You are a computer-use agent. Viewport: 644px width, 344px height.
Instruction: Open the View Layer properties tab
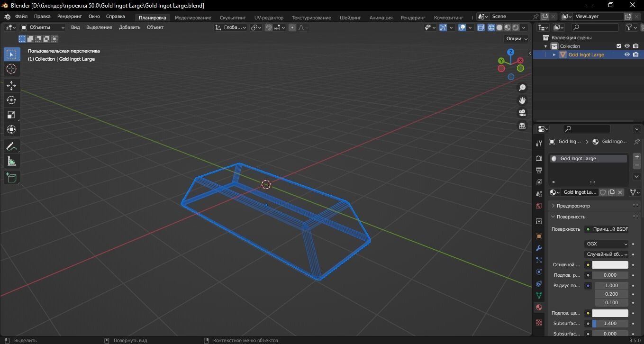[x=539, y=182]
